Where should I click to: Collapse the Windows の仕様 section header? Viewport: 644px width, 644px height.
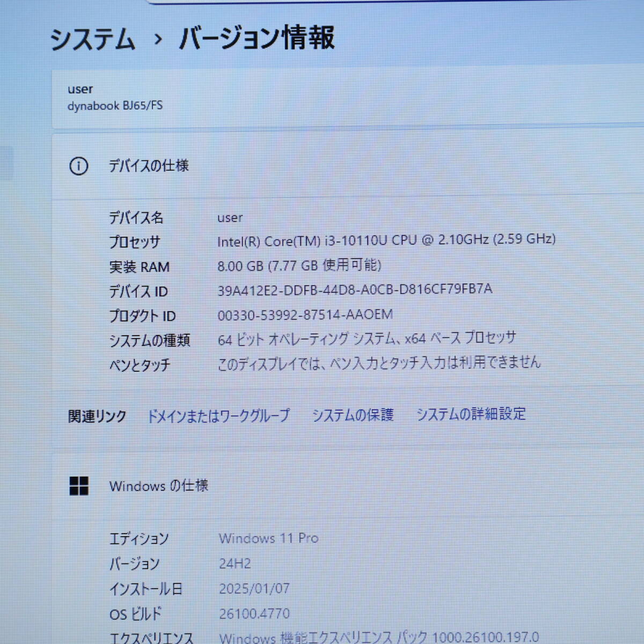348,486
